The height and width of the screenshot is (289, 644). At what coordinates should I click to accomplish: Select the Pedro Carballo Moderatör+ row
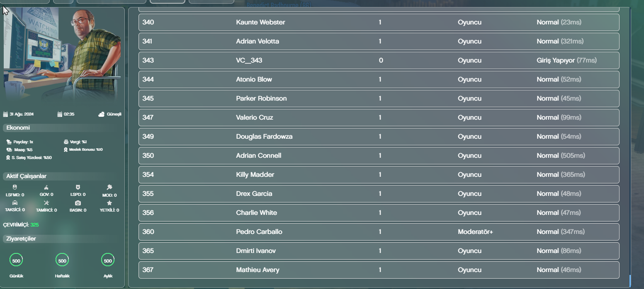(379, 232)
